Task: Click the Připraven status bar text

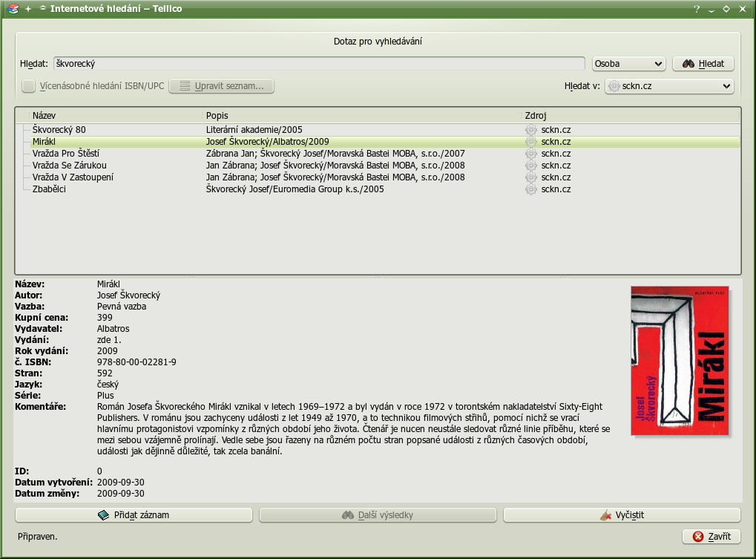Action: click(x=38, y=536)
